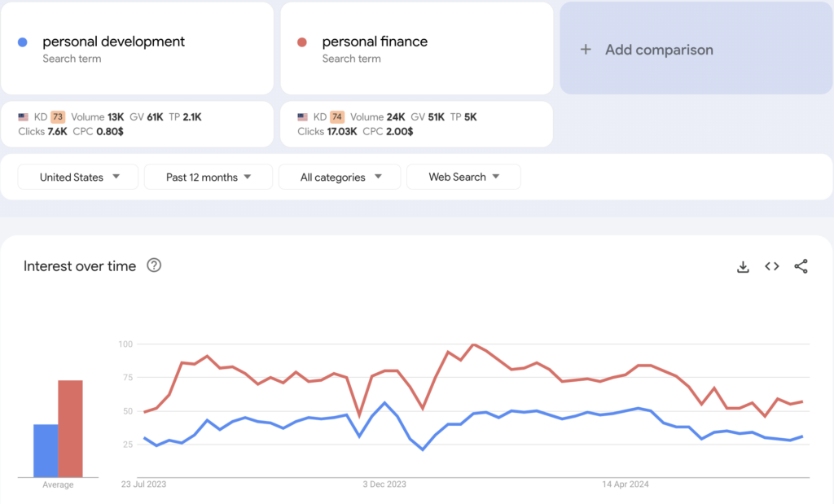Screen dimensions: 834x504
Task: Click the red dot marker for personal finance
Action: pos(302,41)
